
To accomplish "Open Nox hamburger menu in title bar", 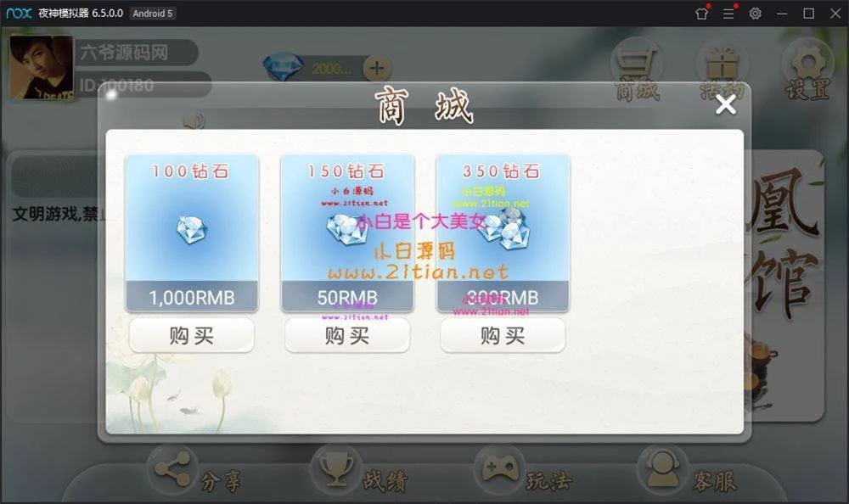I will 728,13.
